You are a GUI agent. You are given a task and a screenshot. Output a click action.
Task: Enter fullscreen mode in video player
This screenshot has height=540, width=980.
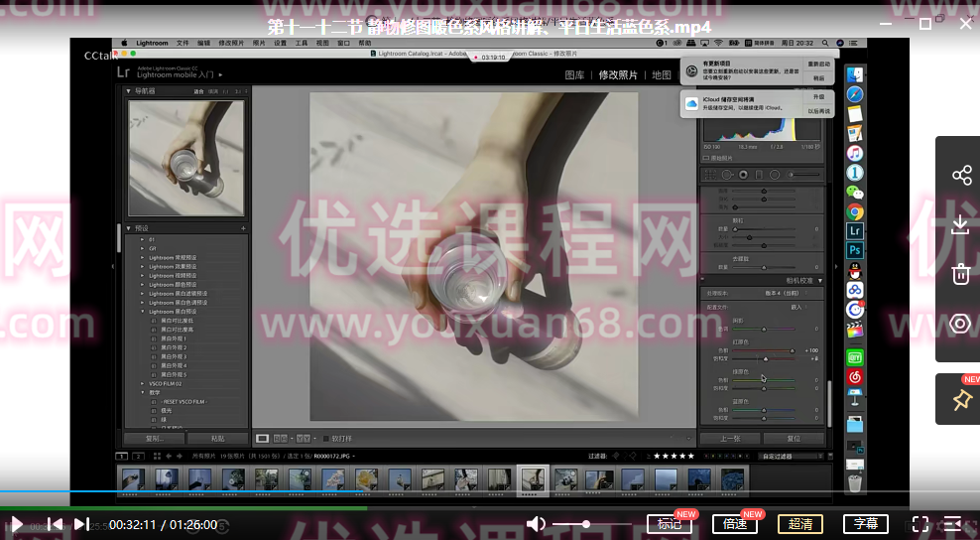pos(919,524)
